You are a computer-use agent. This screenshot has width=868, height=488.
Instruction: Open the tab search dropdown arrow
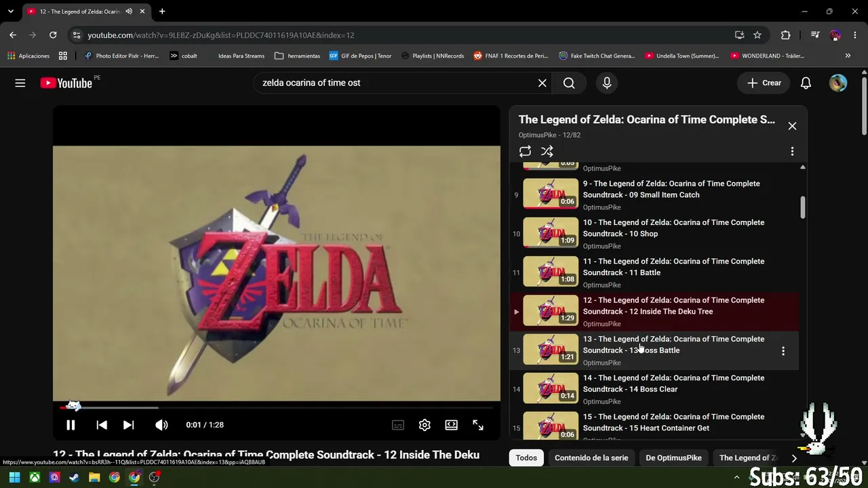point(10,12)
